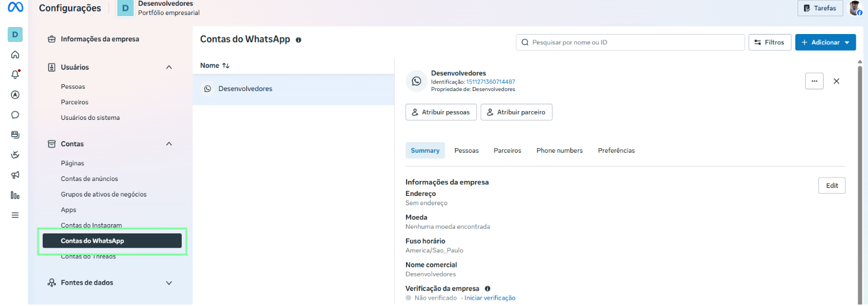Open notifications bell icon

[x=15, y=74]
